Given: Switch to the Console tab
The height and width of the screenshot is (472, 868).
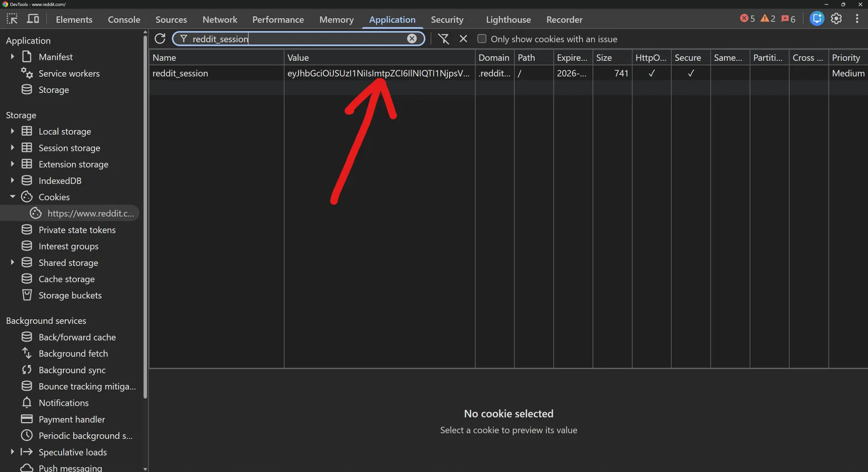Looking at the screenshot, I should 124,19.
